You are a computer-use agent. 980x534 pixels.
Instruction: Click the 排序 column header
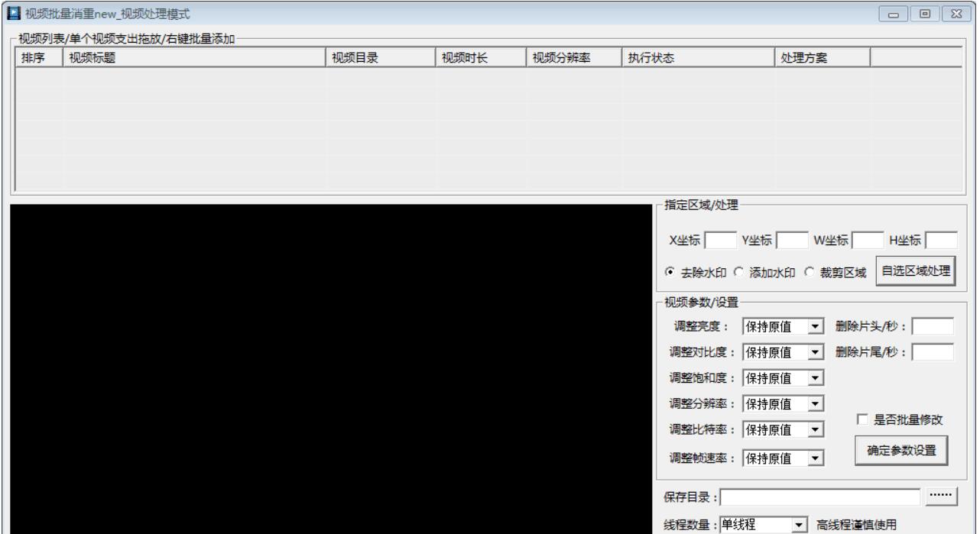coord(39,58)
